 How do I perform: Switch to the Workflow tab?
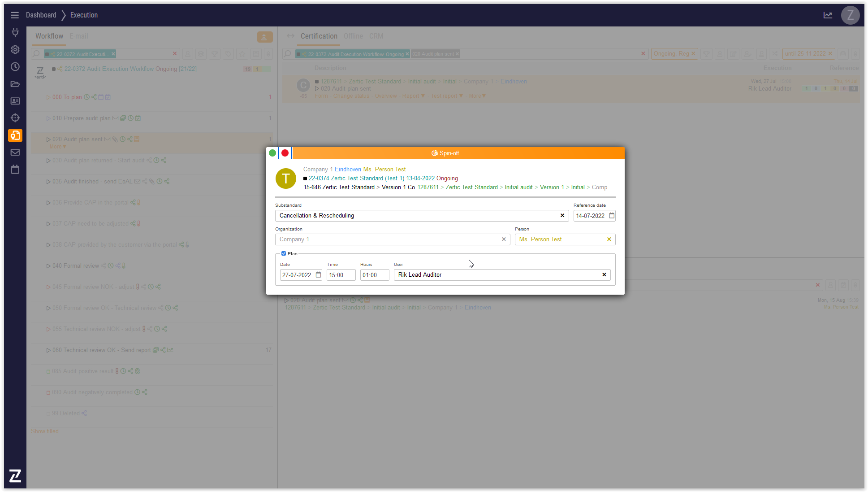point(49,36)
